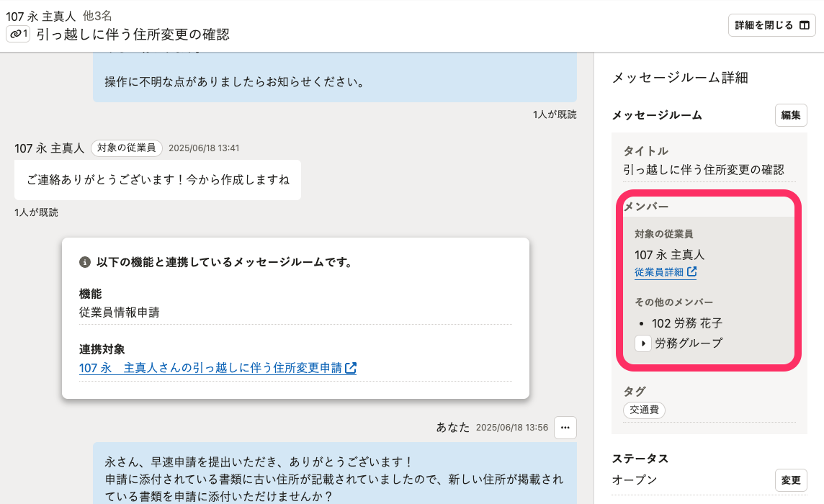
Task: Click the 対象の従業員 badge beside the sender
Action: tap(126, 148)
